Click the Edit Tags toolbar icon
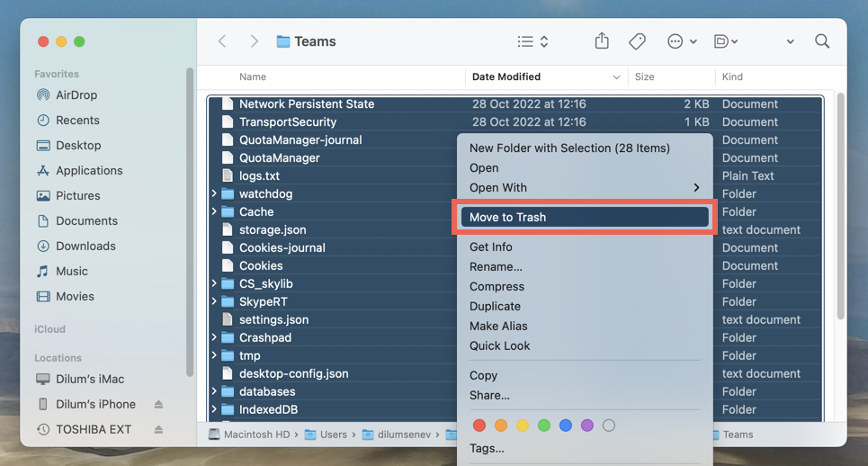868x466 pixels. point(637,41)
